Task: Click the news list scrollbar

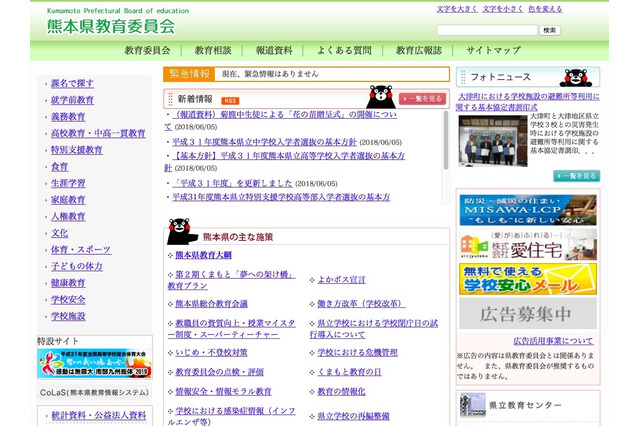Action: [446, 141]
